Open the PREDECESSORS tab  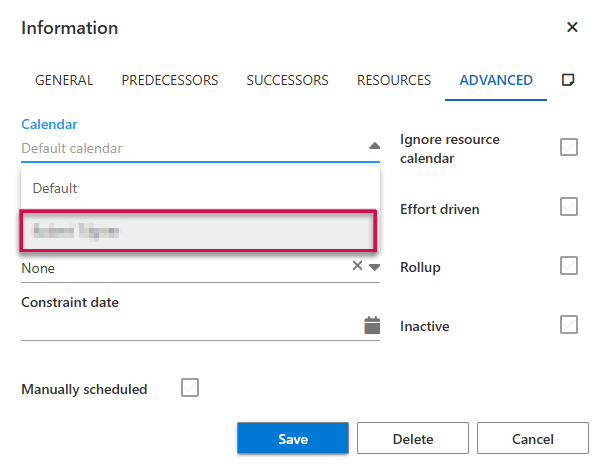click(x=170, y=80)
